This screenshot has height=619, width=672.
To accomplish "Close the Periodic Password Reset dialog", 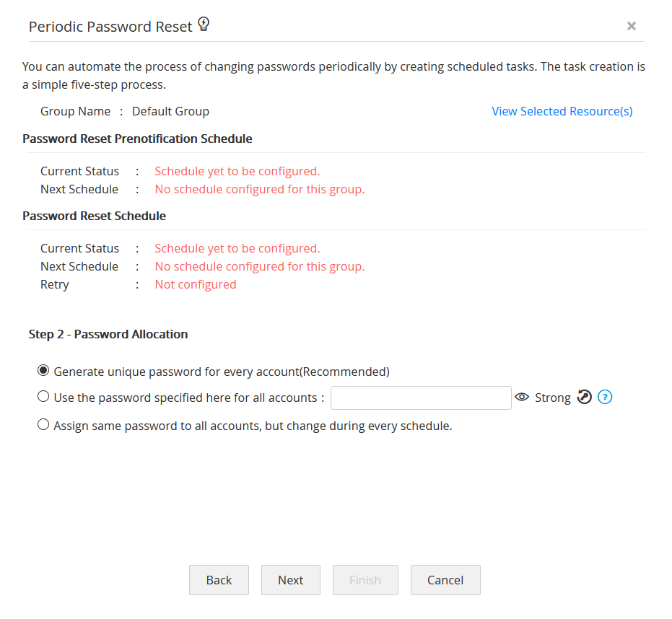I will (632, 26).
